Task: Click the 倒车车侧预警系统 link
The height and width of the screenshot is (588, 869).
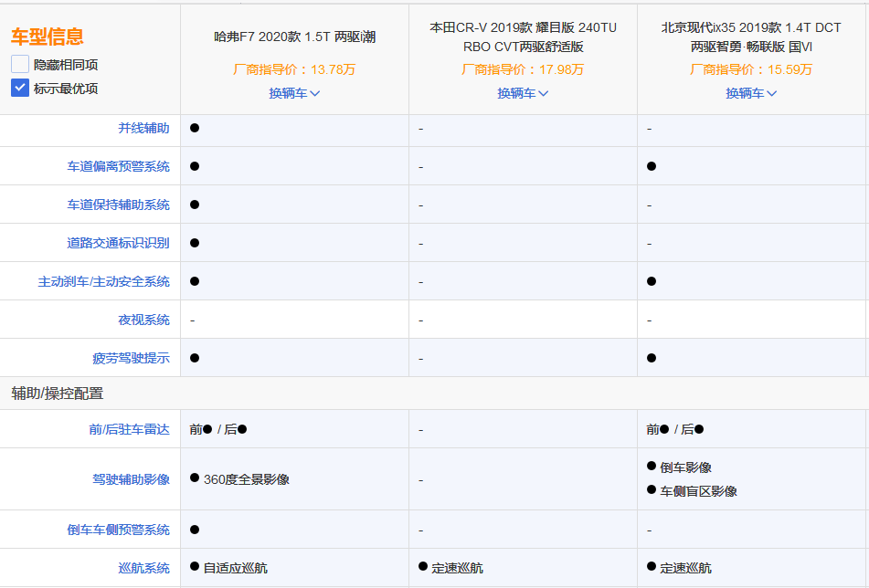Action: (118, 530)
